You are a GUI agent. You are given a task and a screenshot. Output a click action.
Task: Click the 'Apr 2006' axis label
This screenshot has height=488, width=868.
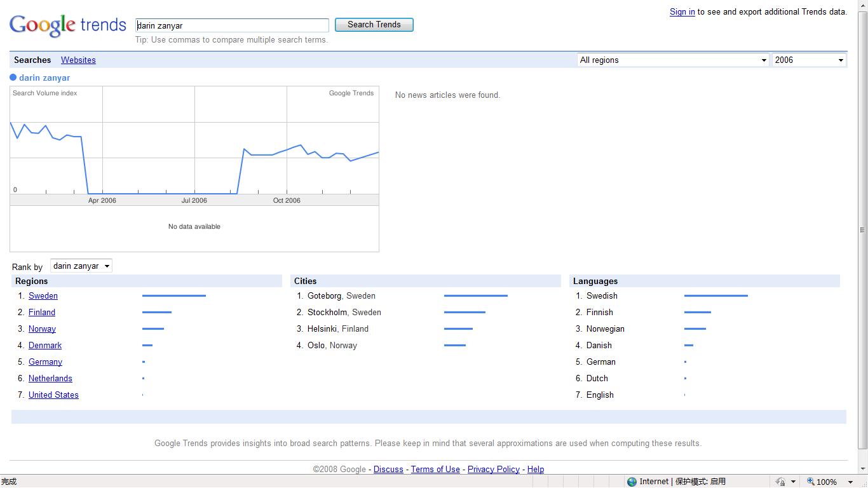tap(102, 200)
